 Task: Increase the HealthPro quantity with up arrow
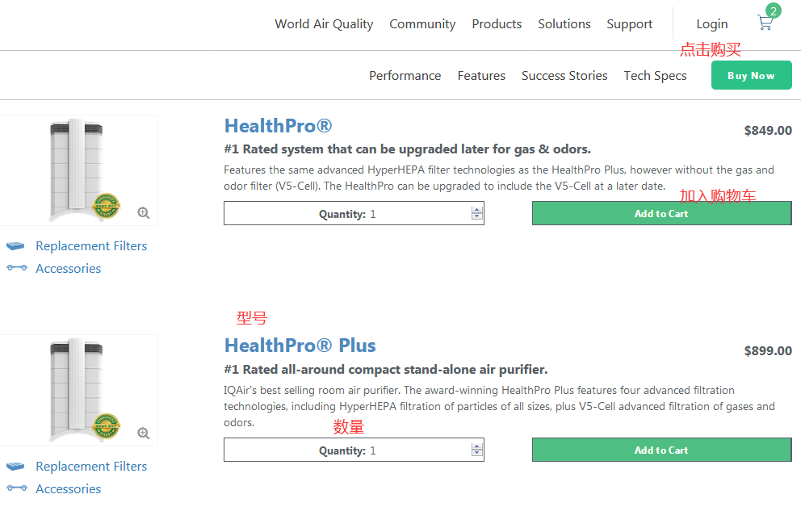[x=477, y=210]
